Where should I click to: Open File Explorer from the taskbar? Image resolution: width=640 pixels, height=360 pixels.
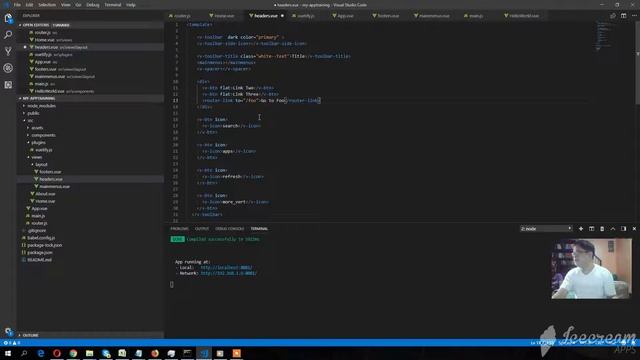89,353
